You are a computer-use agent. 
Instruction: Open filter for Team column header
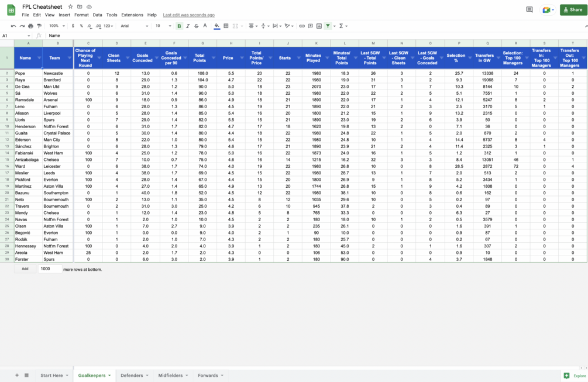70,58
